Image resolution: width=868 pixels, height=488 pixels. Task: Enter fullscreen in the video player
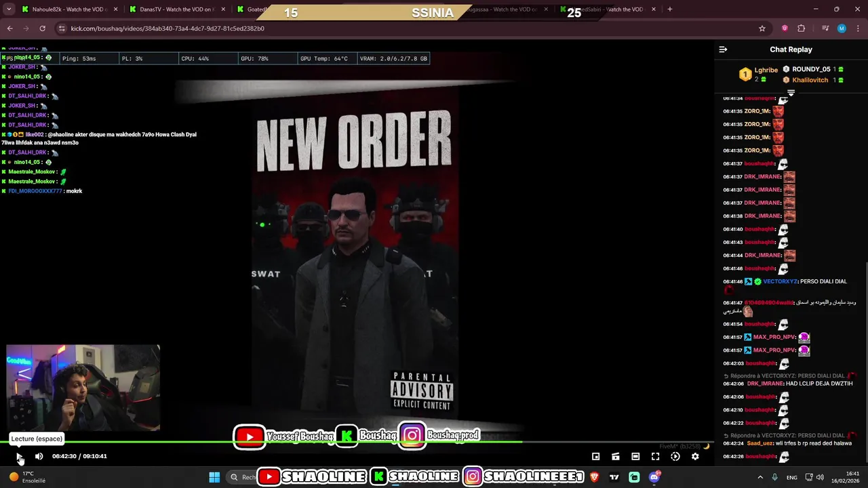655,456
